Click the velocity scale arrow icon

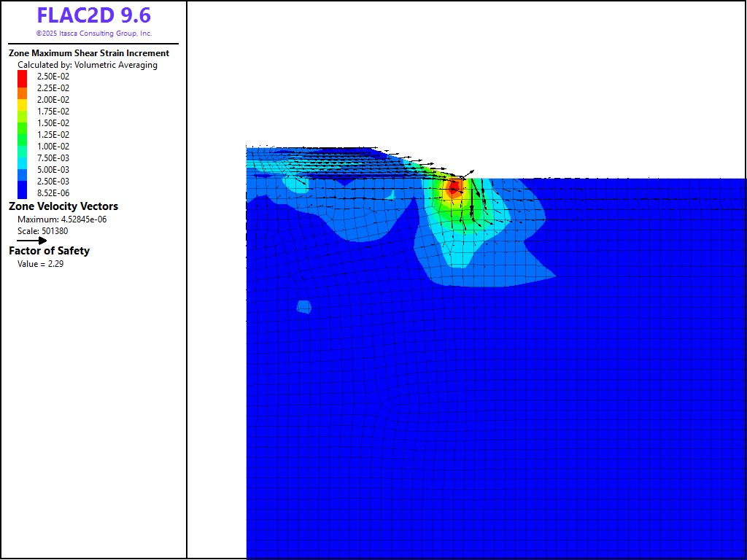(x=31, y=240)
